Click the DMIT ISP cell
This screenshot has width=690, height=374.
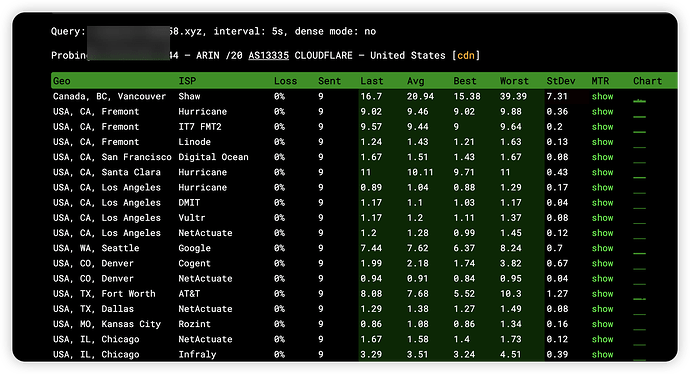click(x=189, y=202)
